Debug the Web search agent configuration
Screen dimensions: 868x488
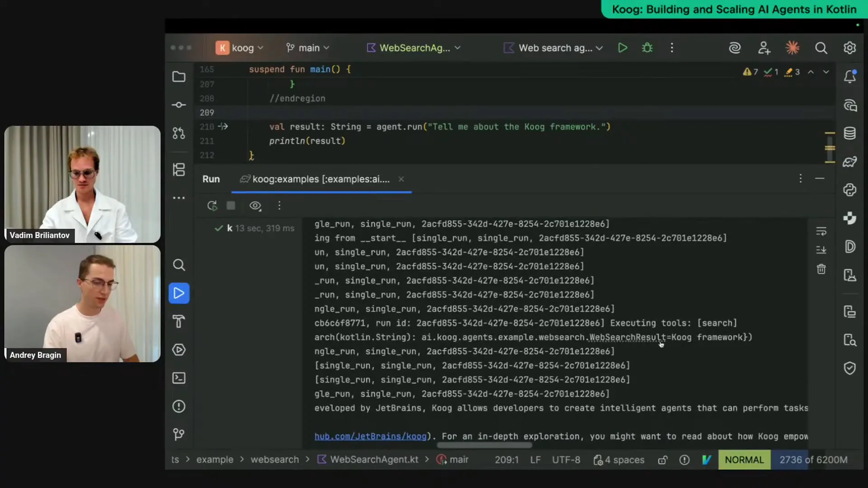(x=647, y=48)
